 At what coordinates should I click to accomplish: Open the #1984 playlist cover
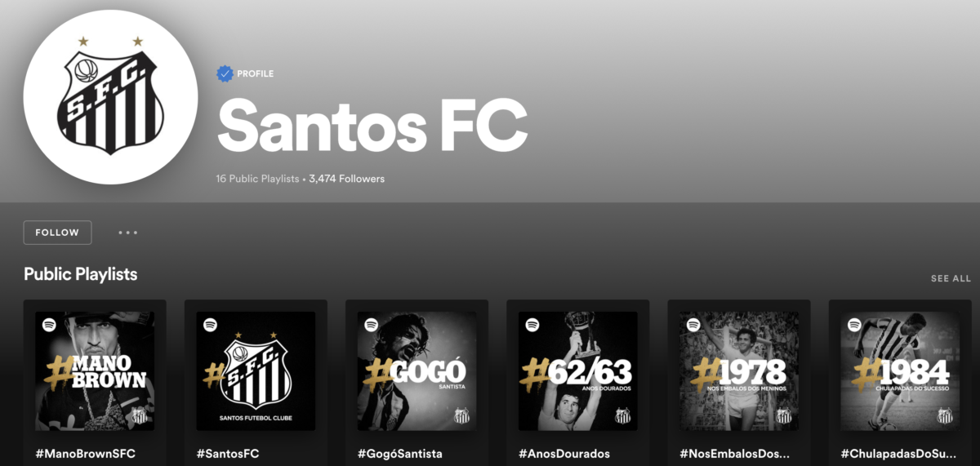(x=900, y=371)
